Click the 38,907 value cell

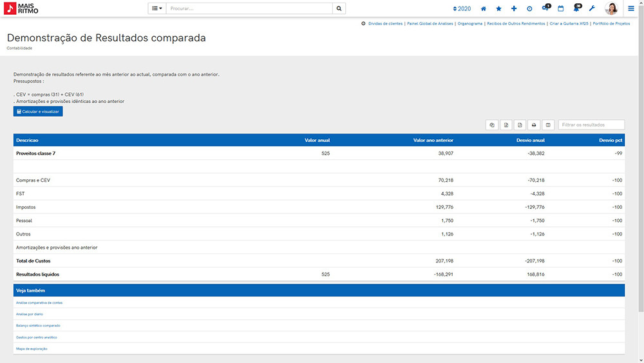pyautogui.click(x=446, y=153)
